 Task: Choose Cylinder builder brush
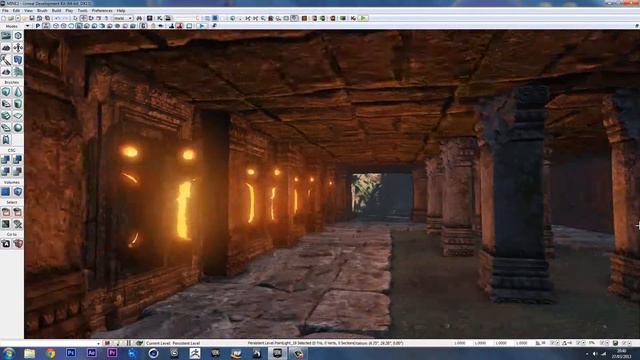click(18, 104)
